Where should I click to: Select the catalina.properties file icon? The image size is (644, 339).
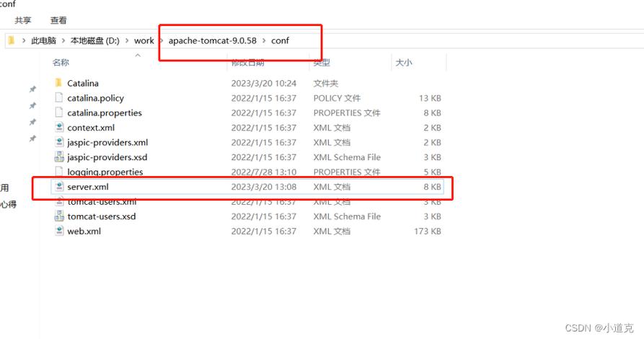click(59, 113)
